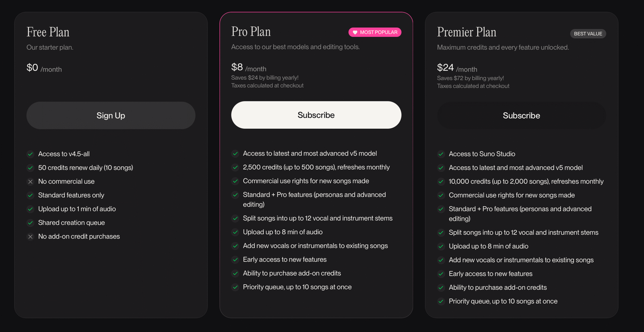Subscribe to the Pro Plan
Screen dimensions: 644x332
click(316, 115)
